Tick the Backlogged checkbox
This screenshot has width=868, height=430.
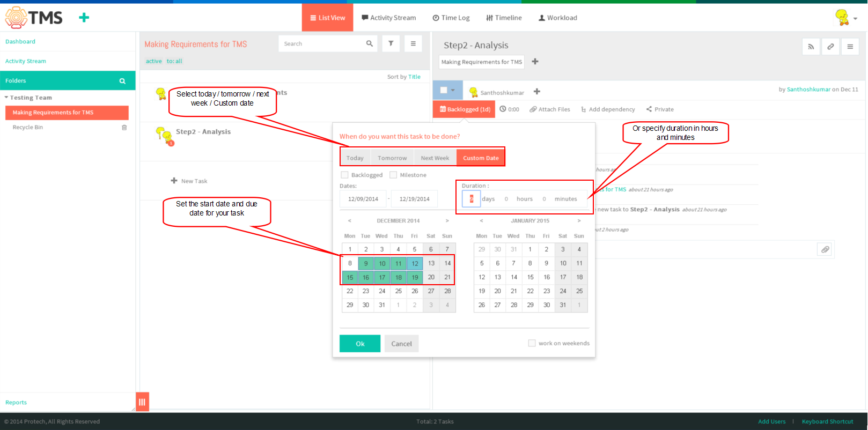(344, 175)
